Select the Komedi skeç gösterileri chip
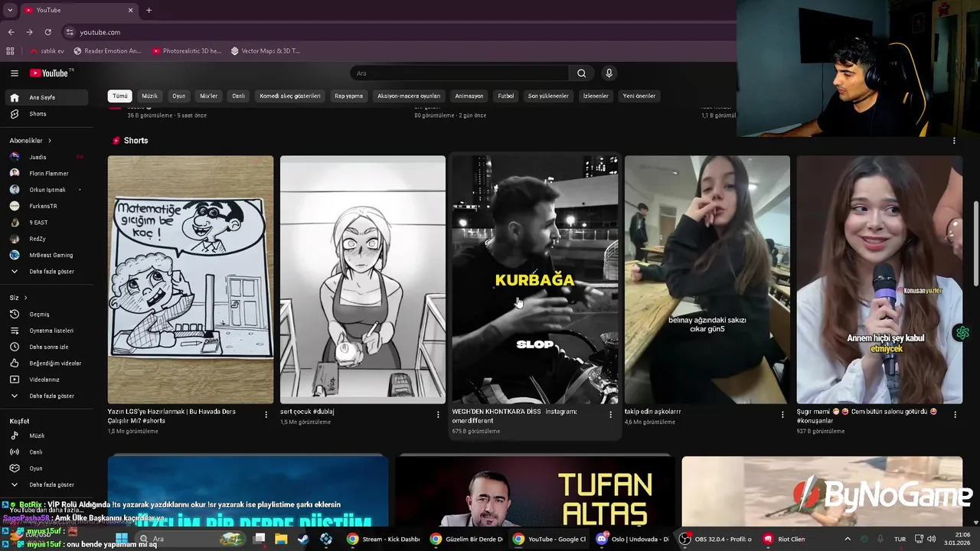 pyautogui.click(x=290, y=96)
